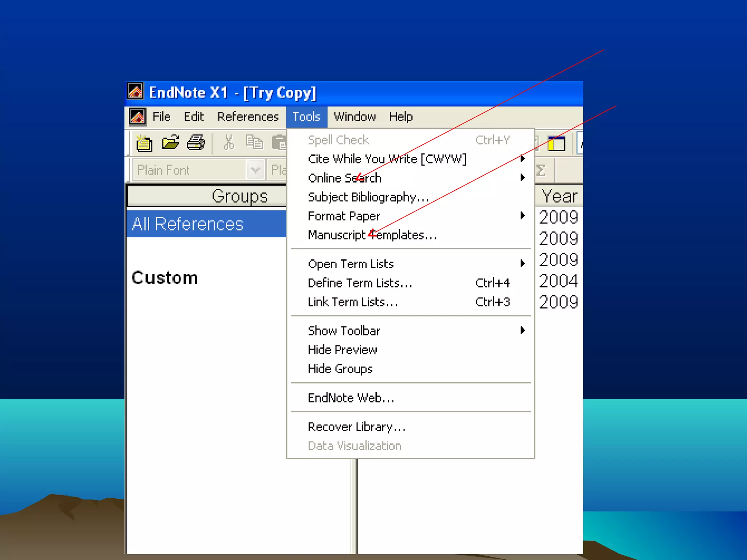Select Subject Bibliography menu entry
The height and width of the screenshot is (560, 747).
point(368,197)
